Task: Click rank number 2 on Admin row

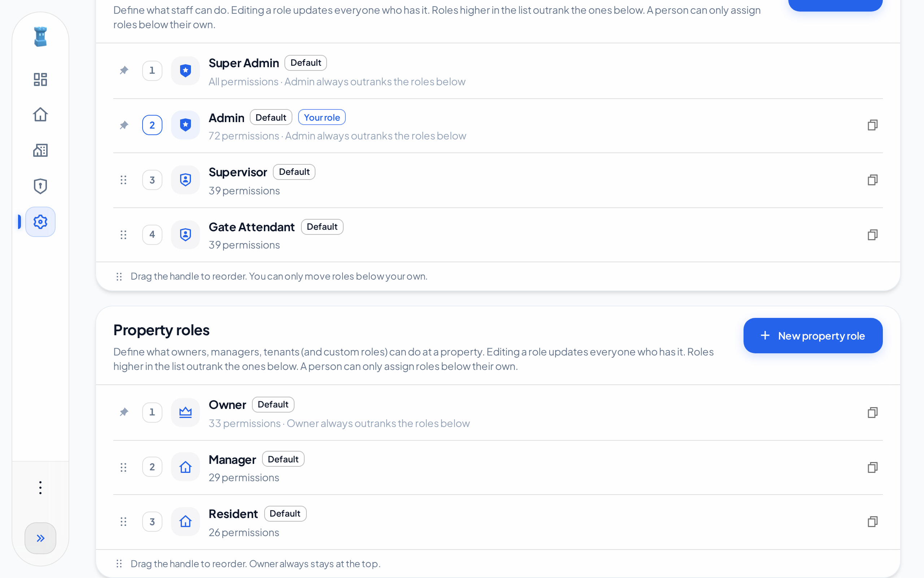Action: (152, 125)
